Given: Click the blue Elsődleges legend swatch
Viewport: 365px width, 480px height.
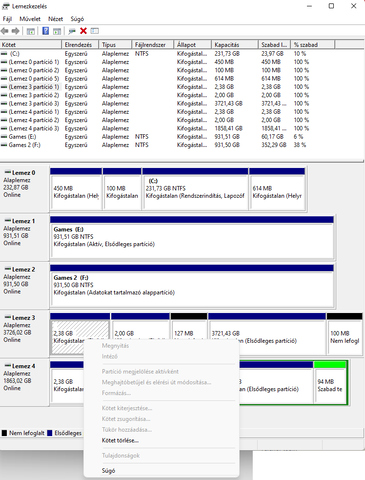Looking at the screenshot, I should 50,433.
